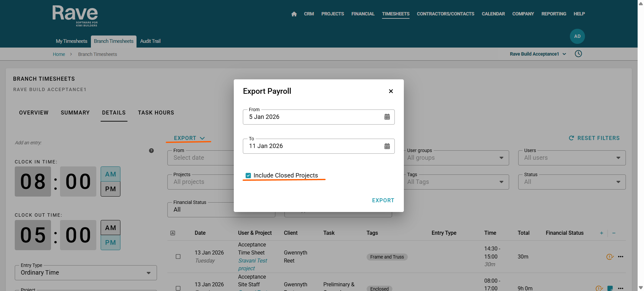Collapse all rows with the minus icon
This screenshot has width=644, height=291.
614,233
